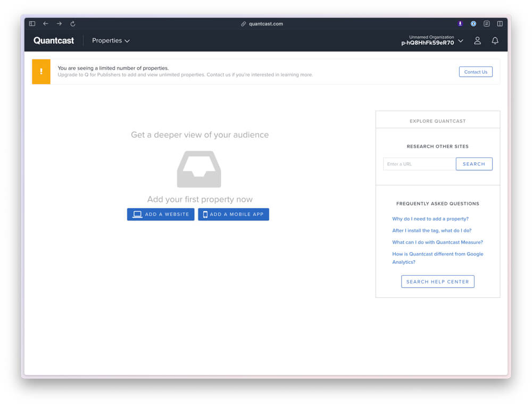Open the split view icon in browser toolbar

pos(500,24)
